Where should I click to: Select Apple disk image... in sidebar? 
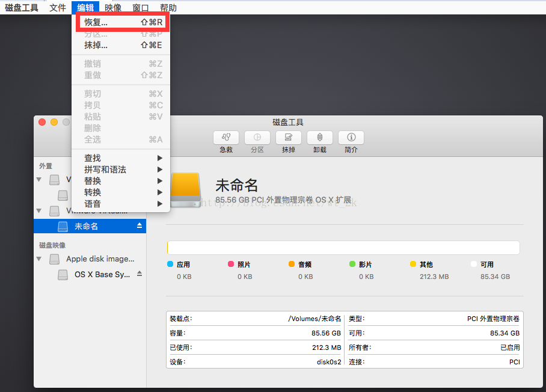(100, 259)
